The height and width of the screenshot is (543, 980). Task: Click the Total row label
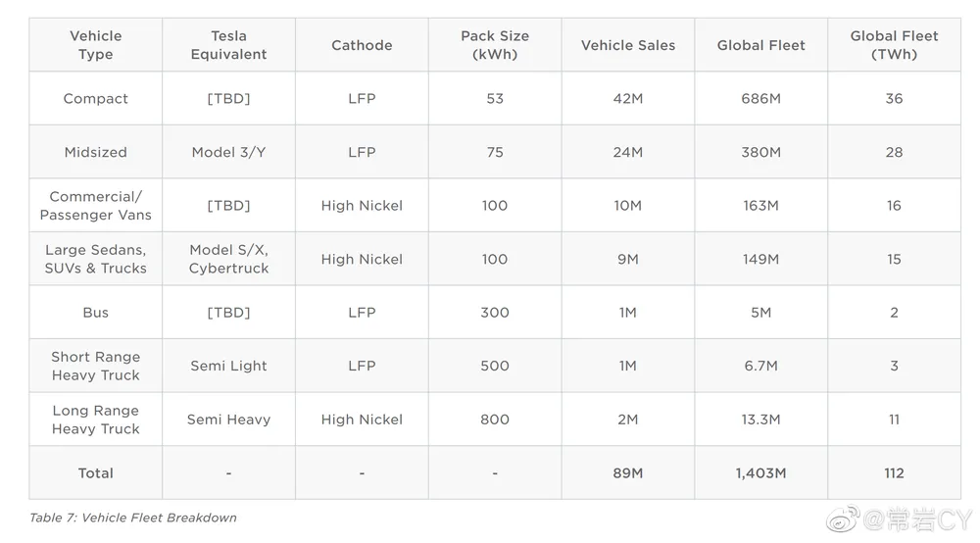[x=96, y=473]
